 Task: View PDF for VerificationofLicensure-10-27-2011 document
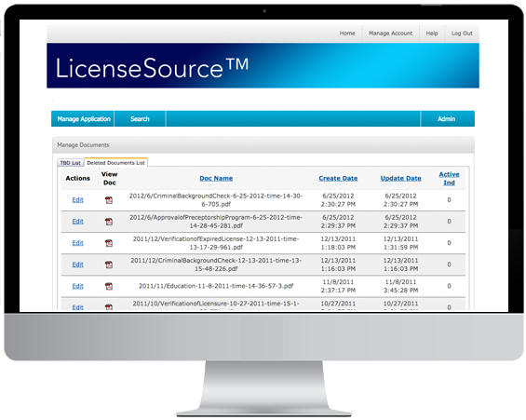[x=109, y=307]
